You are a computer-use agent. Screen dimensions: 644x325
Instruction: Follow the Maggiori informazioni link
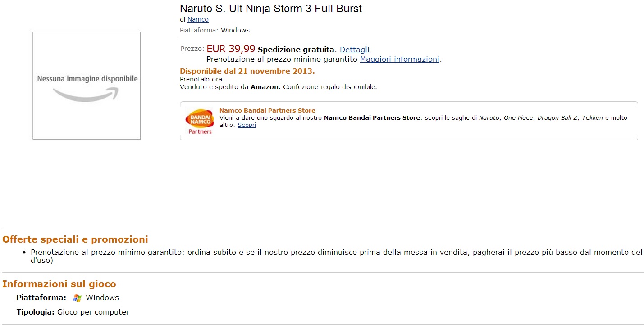point(399,59)
